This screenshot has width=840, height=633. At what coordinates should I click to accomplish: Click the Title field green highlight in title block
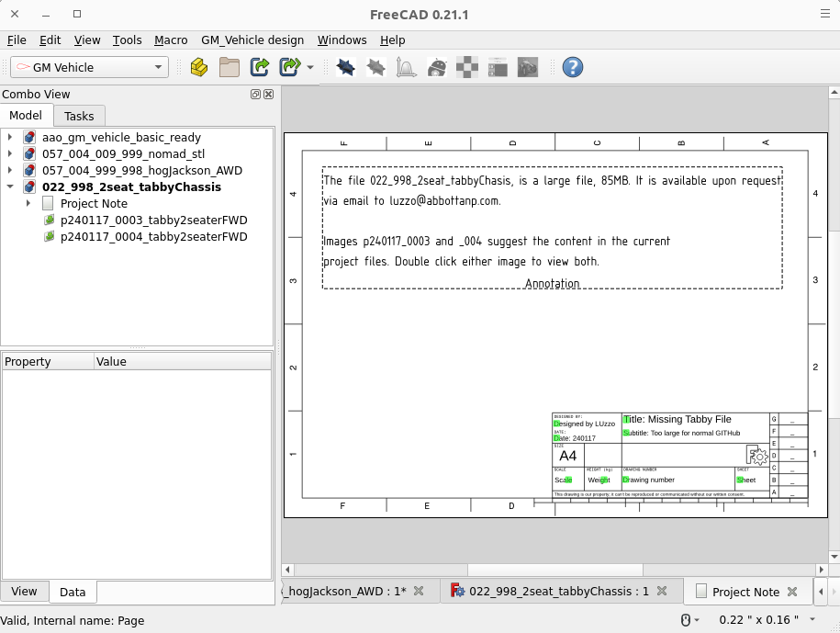tap(627, 419)
